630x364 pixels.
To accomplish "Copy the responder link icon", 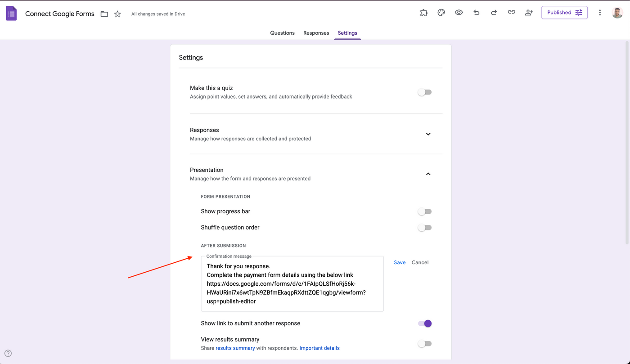I will 511,13.
